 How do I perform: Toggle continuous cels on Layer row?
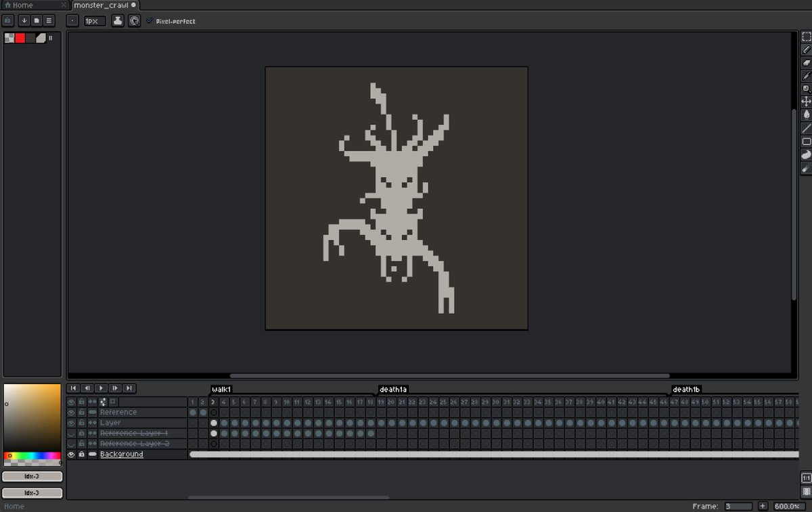[x=92, y=423]
